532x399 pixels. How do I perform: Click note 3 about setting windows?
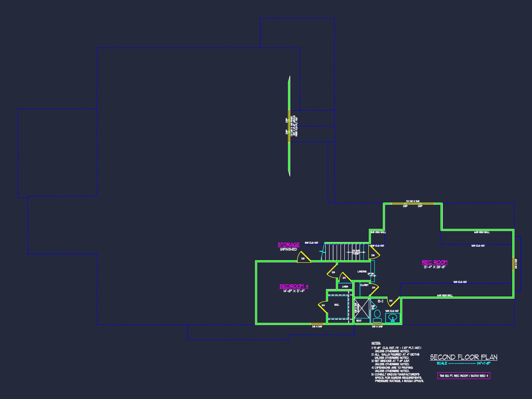(x=390, y=362)
